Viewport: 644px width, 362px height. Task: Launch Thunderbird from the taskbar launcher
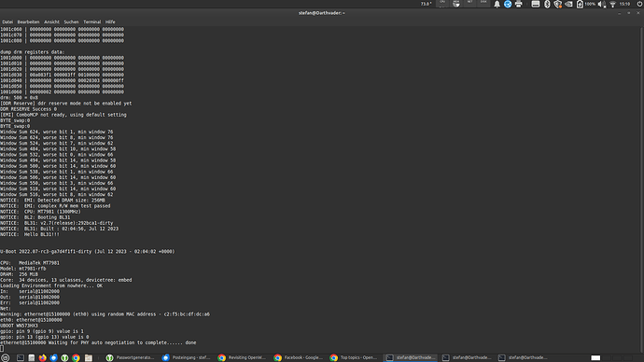53,358
